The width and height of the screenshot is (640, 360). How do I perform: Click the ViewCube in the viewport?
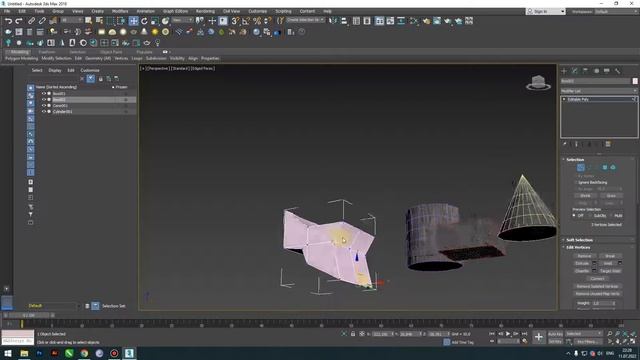538,82
